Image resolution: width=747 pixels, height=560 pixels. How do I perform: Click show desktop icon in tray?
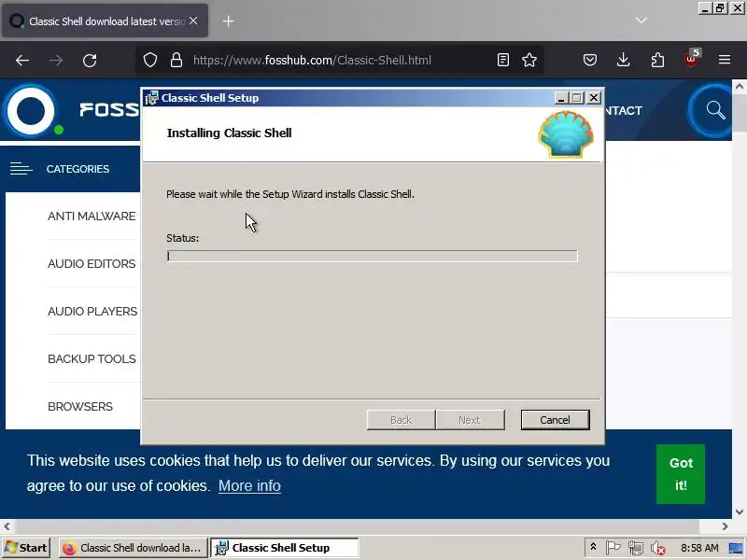pos(736,548)
